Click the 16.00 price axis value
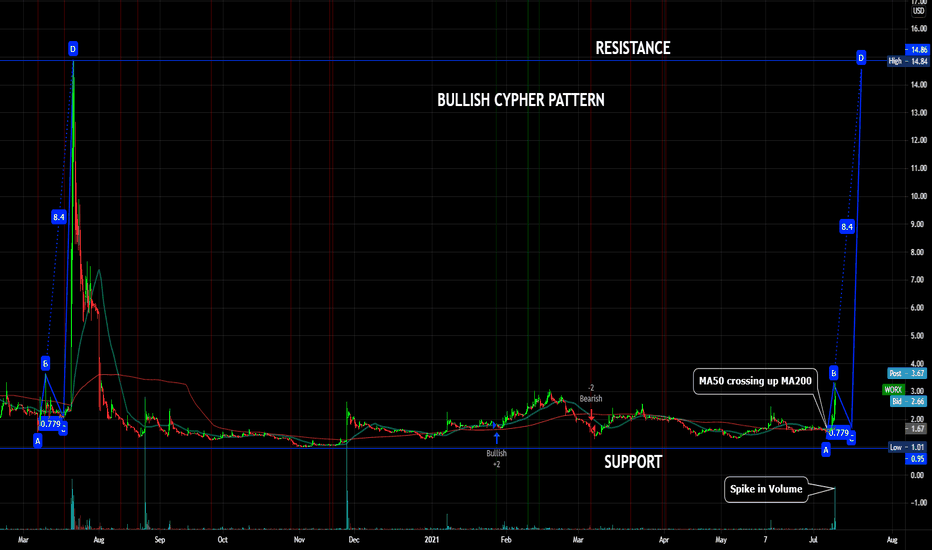The width and height of the screenshot is (932, 550). point(918,29)
